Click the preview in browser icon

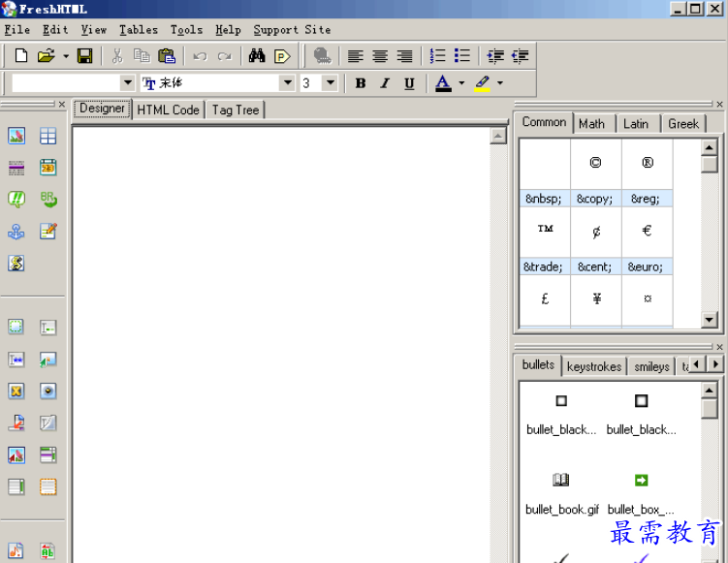click(282, 56)
